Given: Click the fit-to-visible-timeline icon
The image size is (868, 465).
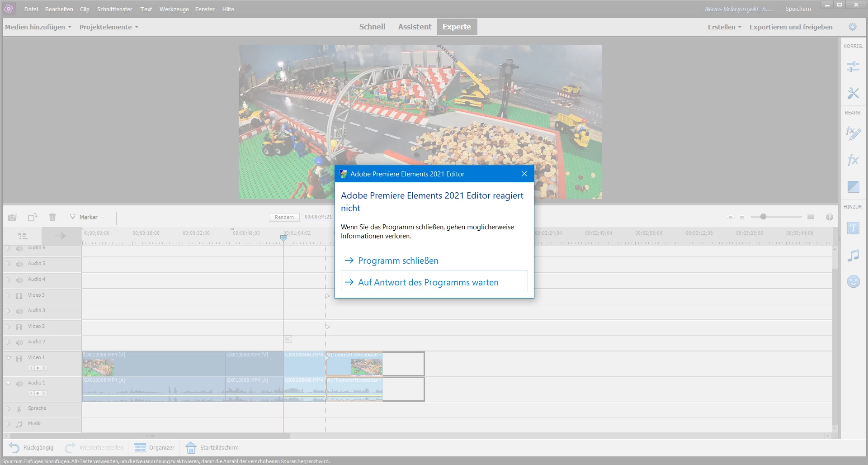Looking at the screenshot, I should 730,217.
